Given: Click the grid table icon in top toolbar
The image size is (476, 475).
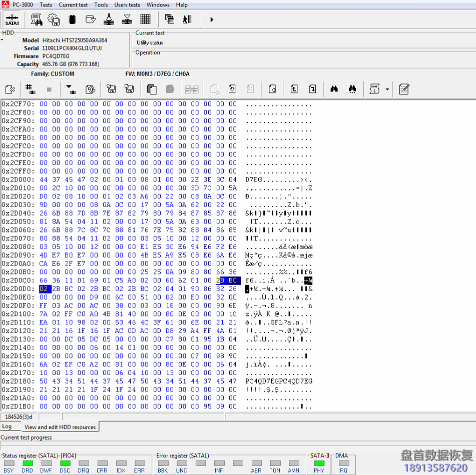Looking at the screenshot, I should pos(145,19).
